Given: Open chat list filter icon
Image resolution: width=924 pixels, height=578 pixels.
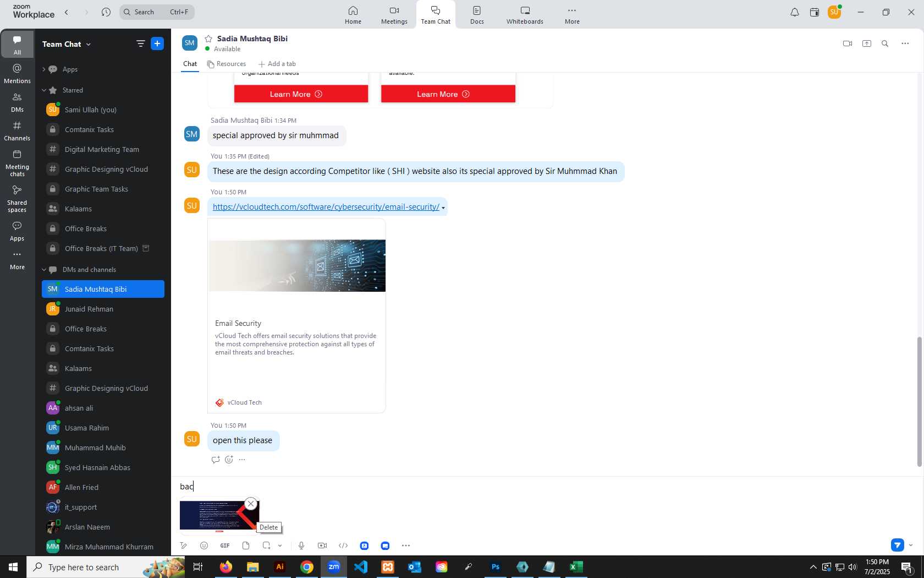Looking at the screenshot, I should coord(141,43).
